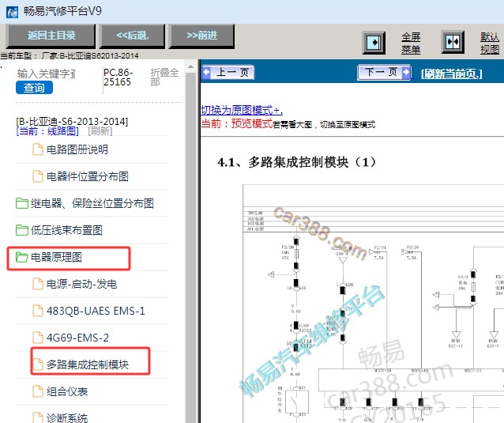504x423 pixels.
Task: Click the file icon beside 483QB-UAES EMS-1
Action: (38, 311)
